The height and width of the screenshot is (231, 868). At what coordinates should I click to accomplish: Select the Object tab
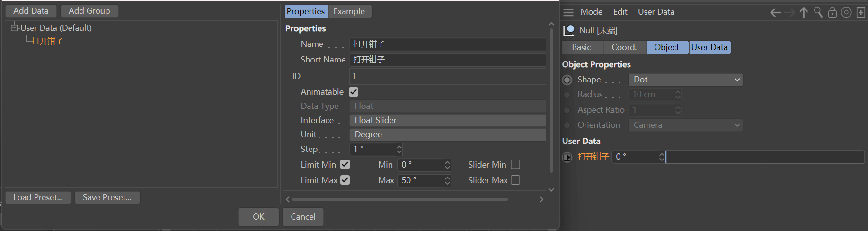point(667,47)
